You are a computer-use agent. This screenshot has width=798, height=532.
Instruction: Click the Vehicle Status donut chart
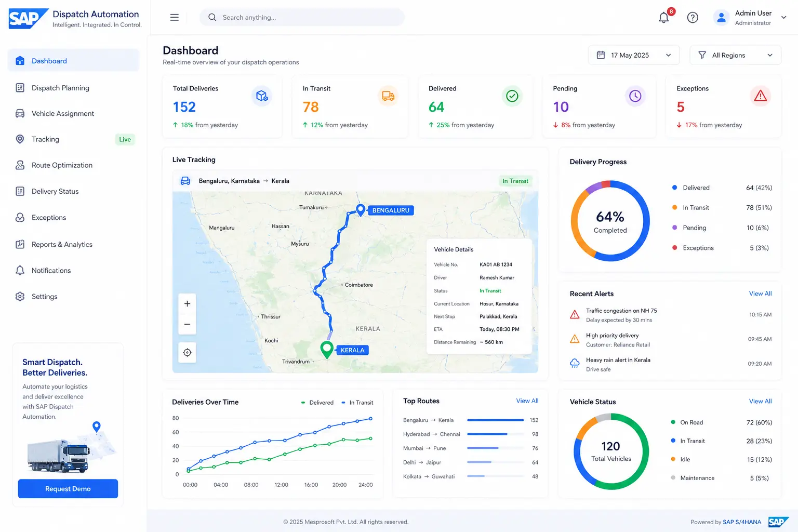coord(611,451)
